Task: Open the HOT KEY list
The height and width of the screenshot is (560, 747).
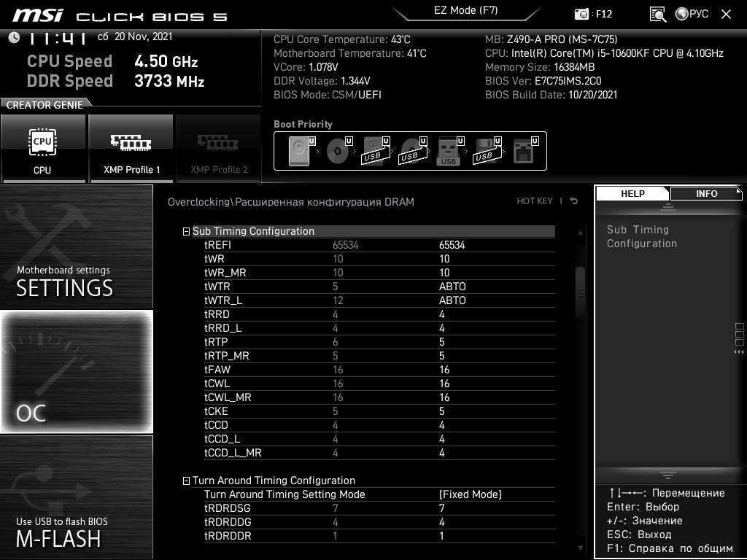Action: tap(535, 201)
